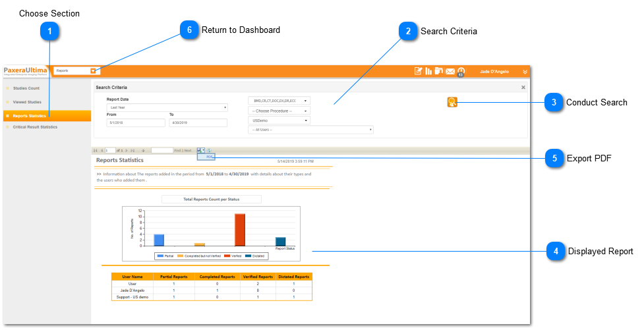Click the blue Partial bar in chart
Viewport: 644px width, 330px height.
coord(159,240)
